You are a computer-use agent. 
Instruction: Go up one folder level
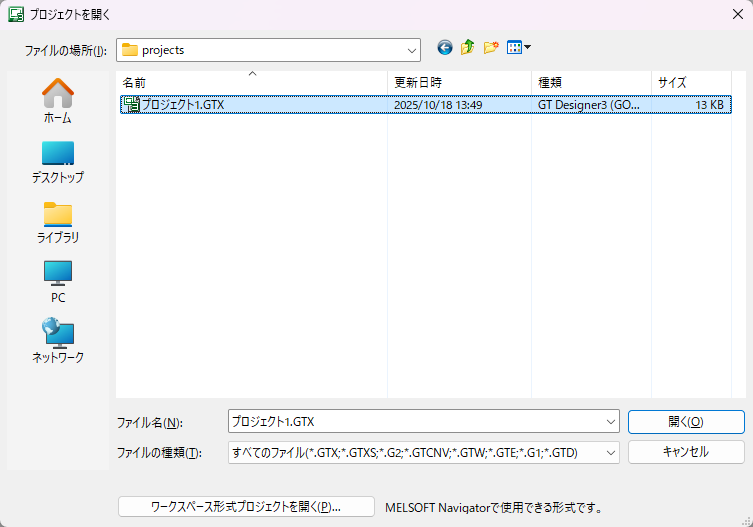point(467,48)
